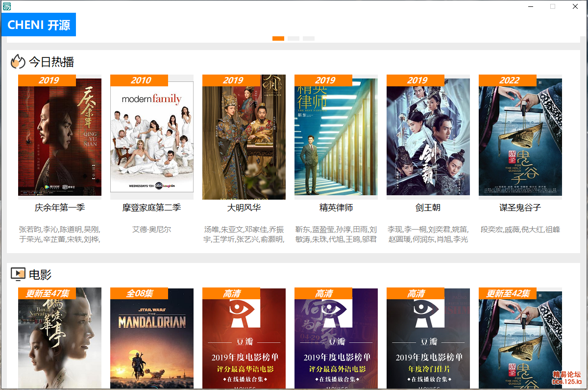Click the title 庆余年第一季
Image resolution: width=588 pixels, height=390 pixels.
(x=60, y=208)
